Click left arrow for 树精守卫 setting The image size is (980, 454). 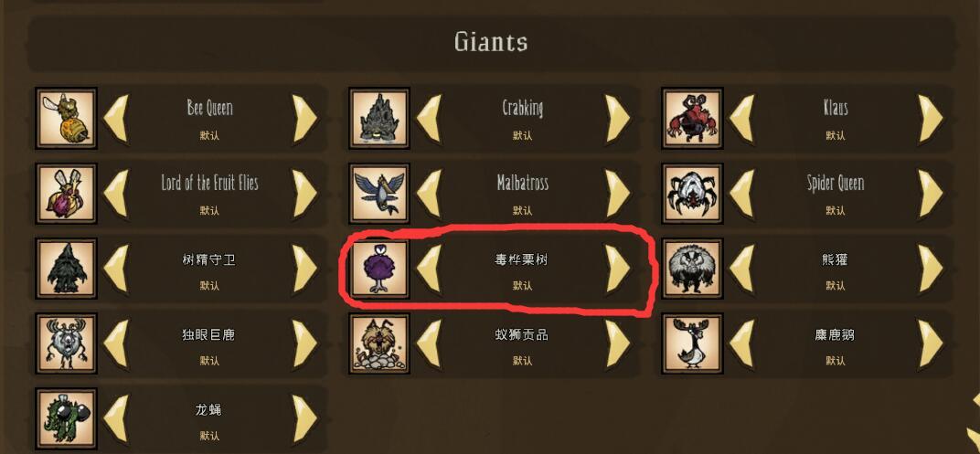(115, 269)
